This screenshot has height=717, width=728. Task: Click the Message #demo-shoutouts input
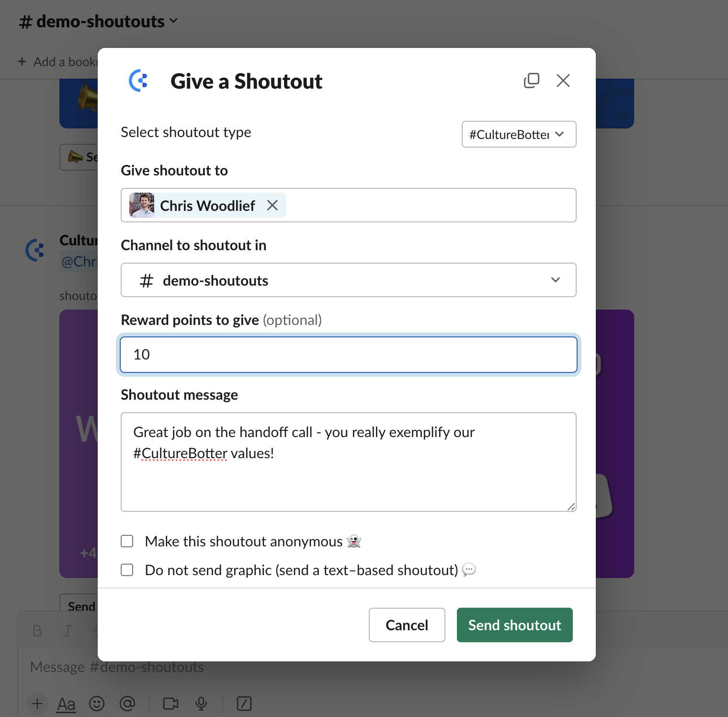tap(117, 667)
